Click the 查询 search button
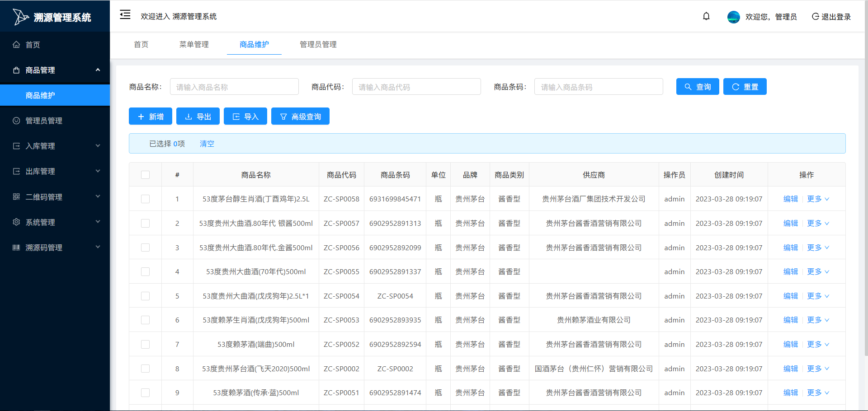Viewport: 868px width, 411px height. (698, 87)
